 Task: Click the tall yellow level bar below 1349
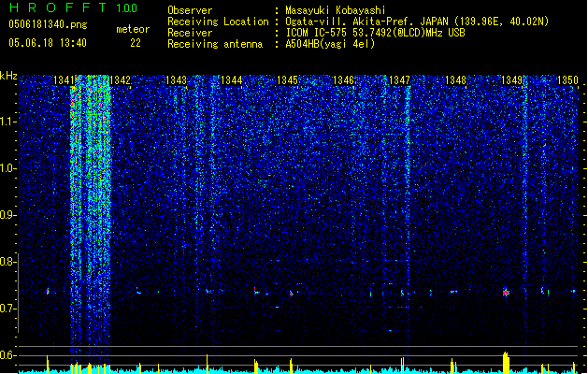pos(506,363)
